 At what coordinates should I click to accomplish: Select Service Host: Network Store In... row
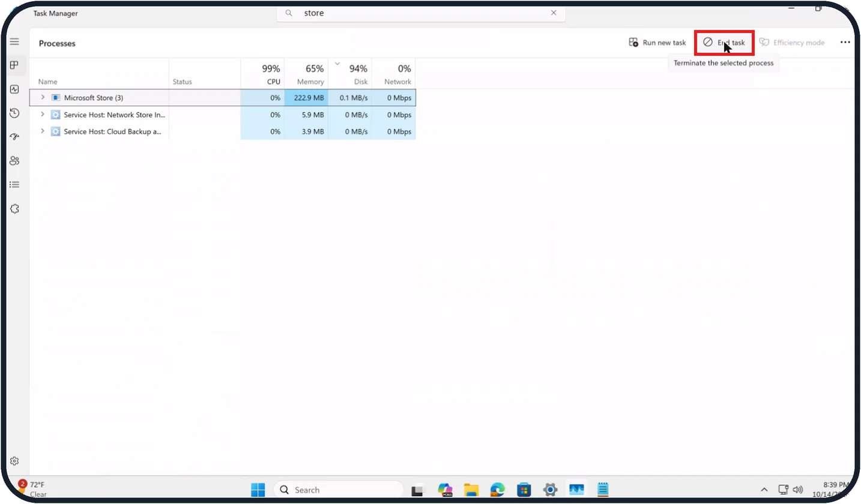pos(222,115)
